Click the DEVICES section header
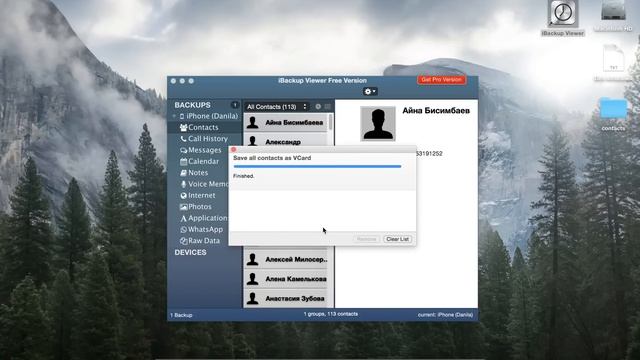 tap(190, 253)
